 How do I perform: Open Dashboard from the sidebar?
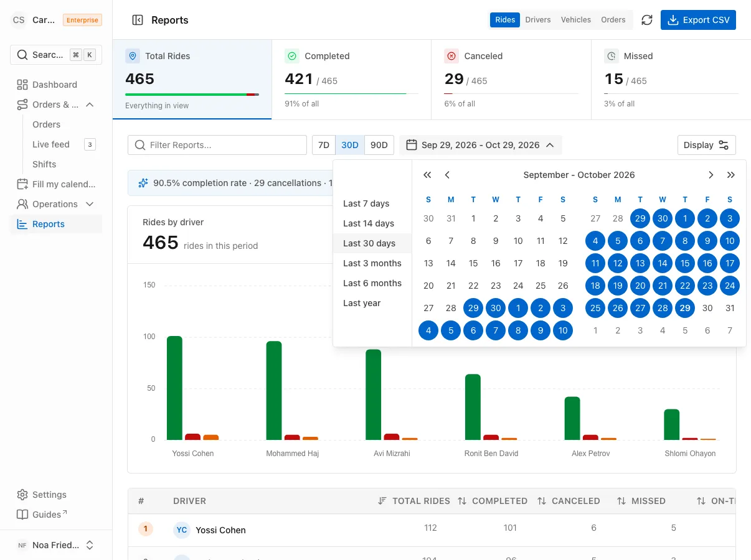56,85
